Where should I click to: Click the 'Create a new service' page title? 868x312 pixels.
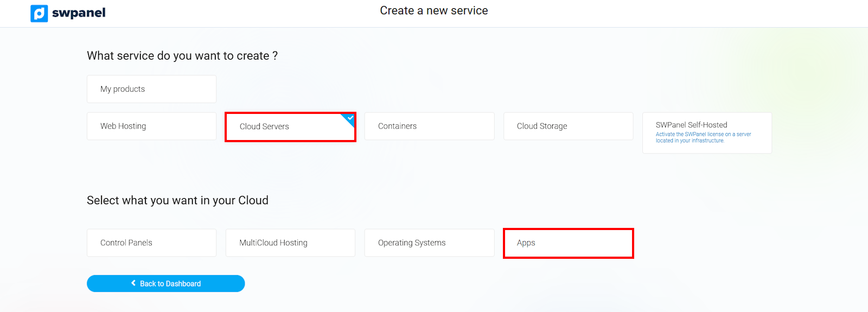pyautogui.click(x=433, y=11)
